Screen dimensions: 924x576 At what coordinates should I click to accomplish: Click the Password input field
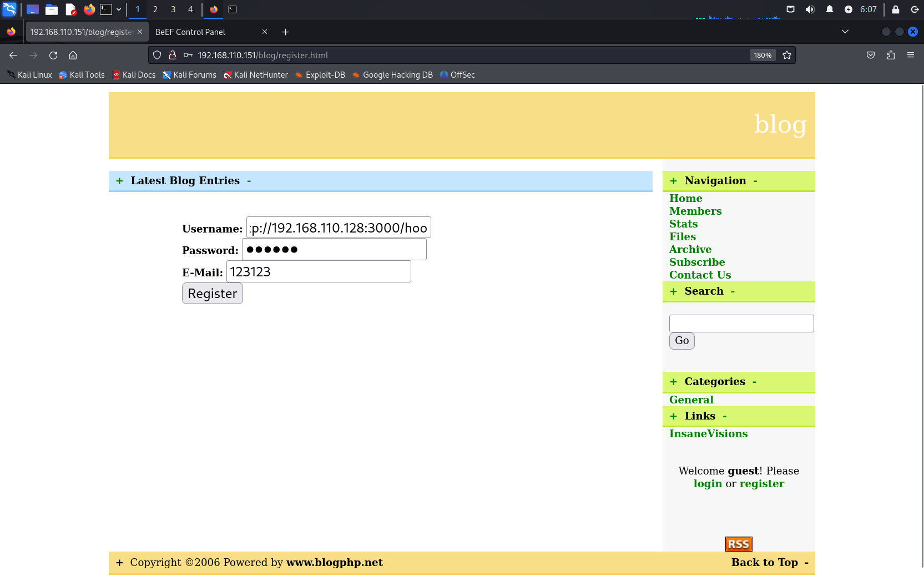pos(334,249)
